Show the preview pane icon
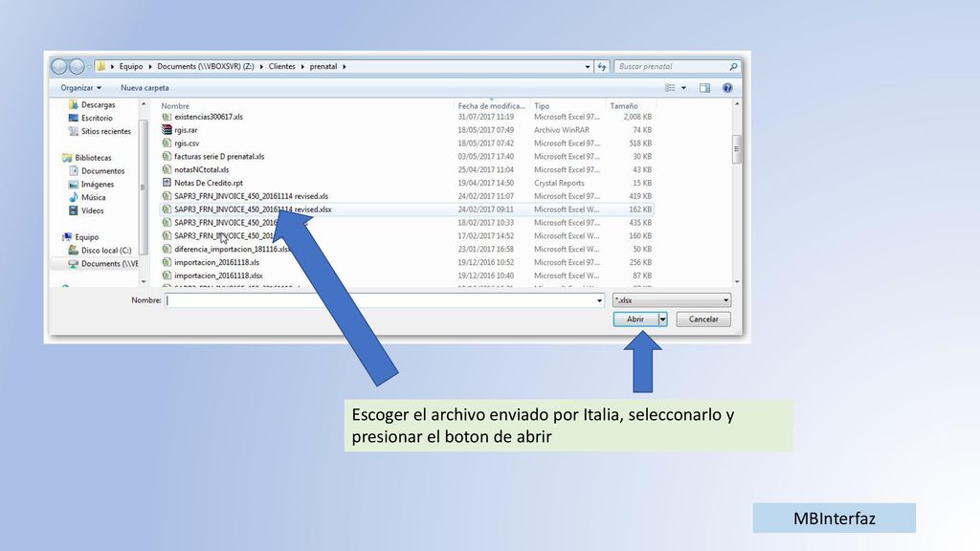Screen dimensions: 980x551 pos(705,88)
